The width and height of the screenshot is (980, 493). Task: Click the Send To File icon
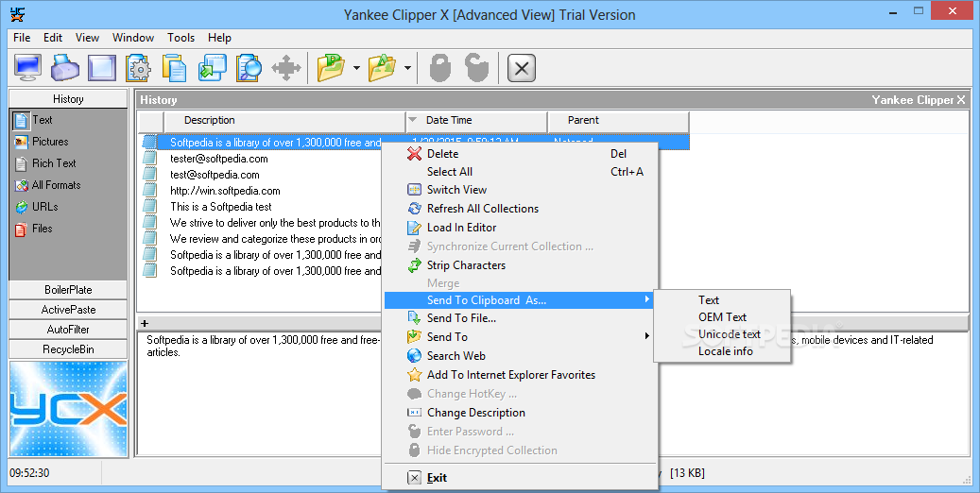pyautogui.click(x=414, y=318)
